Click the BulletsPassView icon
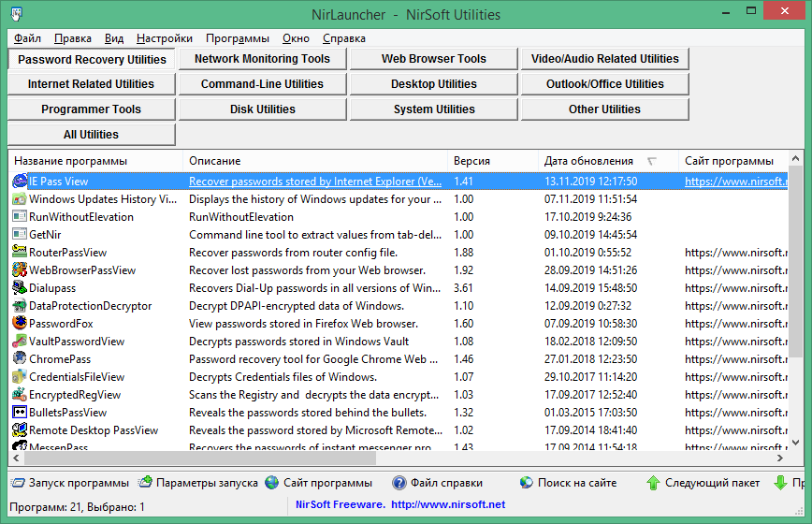Screen dimensions: 812x524 point(20,413)
